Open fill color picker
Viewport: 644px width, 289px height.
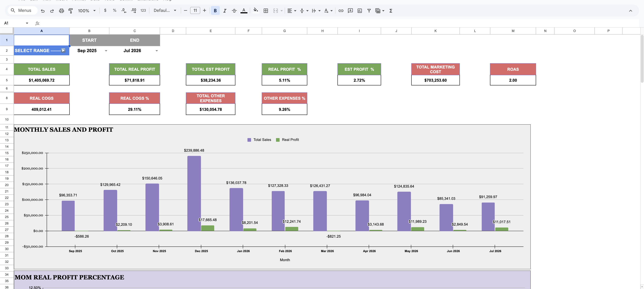pyautogui.click(x=256, y=11)
